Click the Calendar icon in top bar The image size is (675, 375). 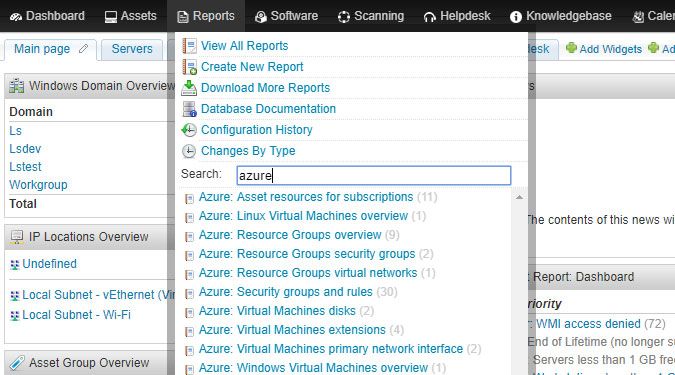(638, 17)
